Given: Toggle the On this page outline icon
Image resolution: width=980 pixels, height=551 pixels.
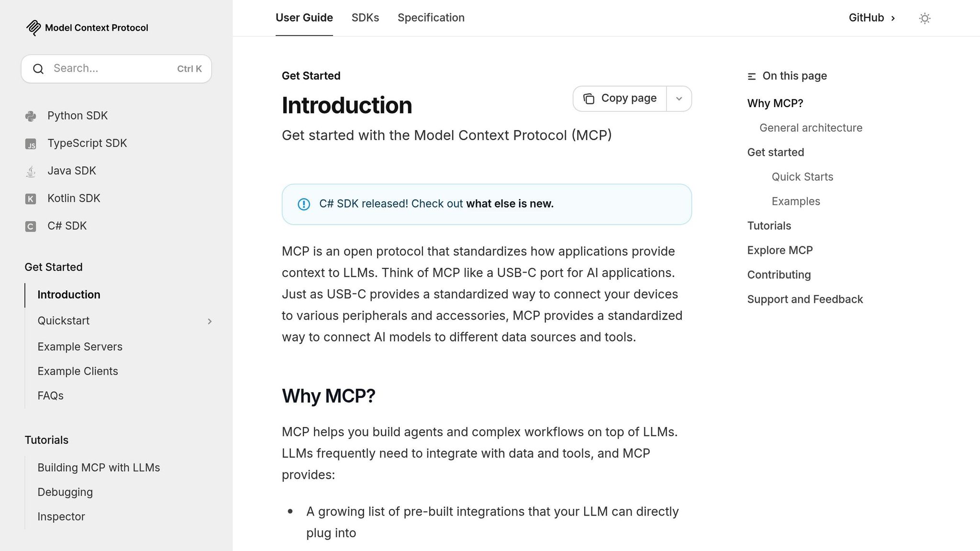Looking at the screenshot, I should pyautogui.click(x=751, y=76).
